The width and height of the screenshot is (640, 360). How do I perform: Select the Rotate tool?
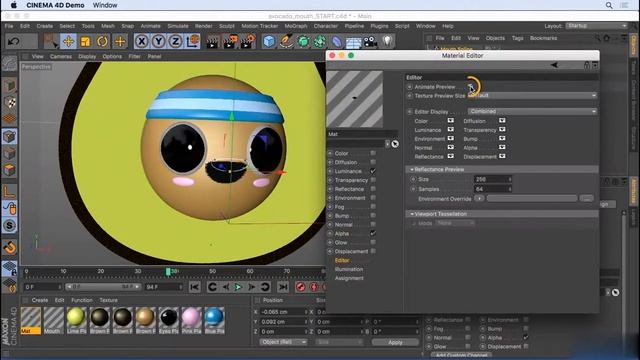coord(102,41)
